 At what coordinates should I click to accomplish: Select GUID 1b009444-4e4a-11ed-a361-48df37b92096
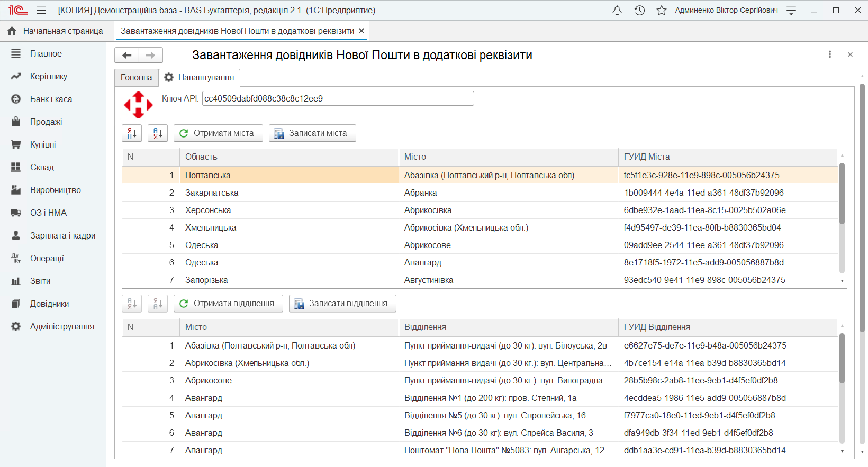click(x=728, y=193)
